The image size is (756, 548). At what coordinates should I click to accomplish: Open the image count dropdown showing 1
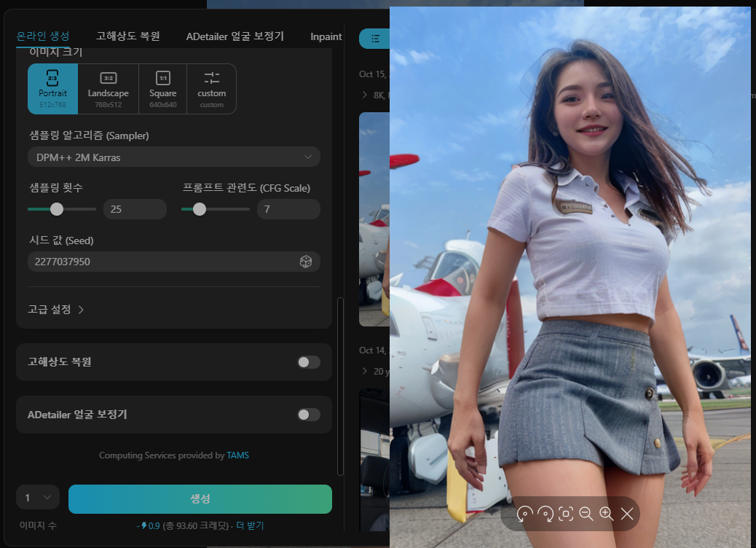pyautogui.click(x=37, y=497)
